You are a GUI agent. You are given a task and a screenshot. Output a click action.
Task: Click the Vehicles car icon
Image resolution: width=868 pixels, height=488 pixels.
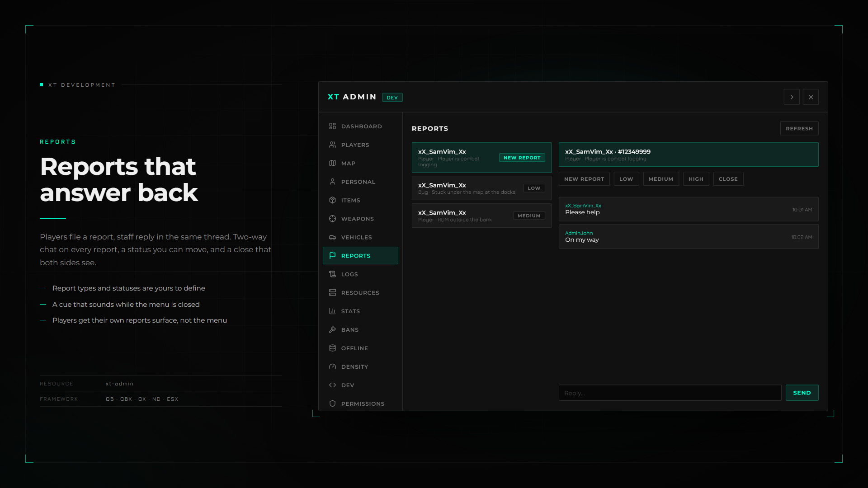[332, 237]
